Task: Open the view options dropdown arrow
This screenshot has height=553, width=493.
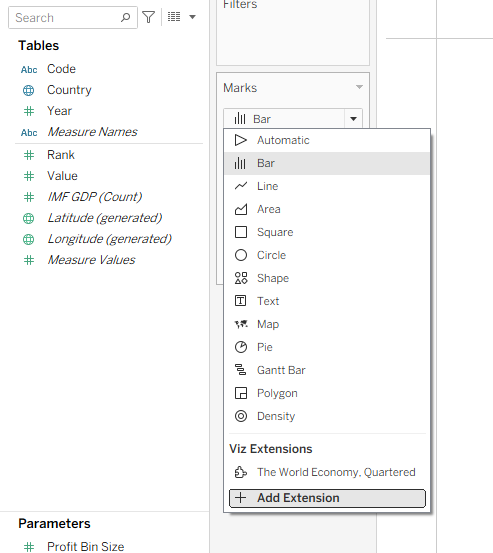Action: [x=193, y=17]
